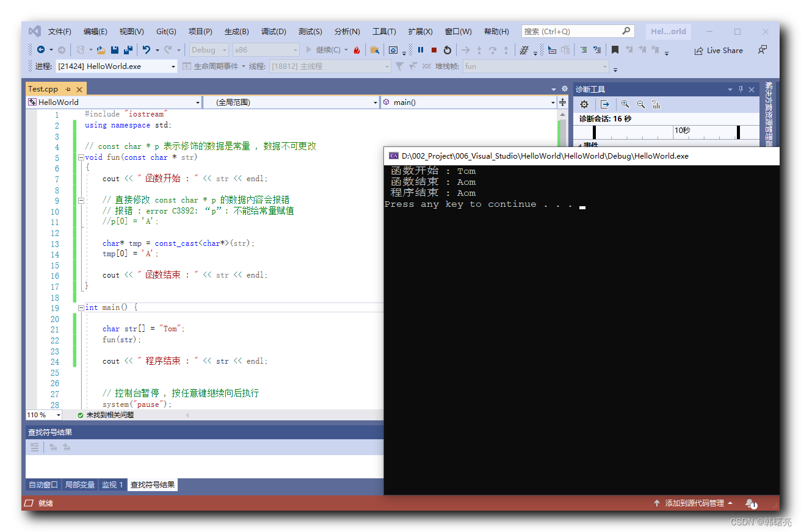Open the HelloWorld project scope dropdown

tap(114, 102)
